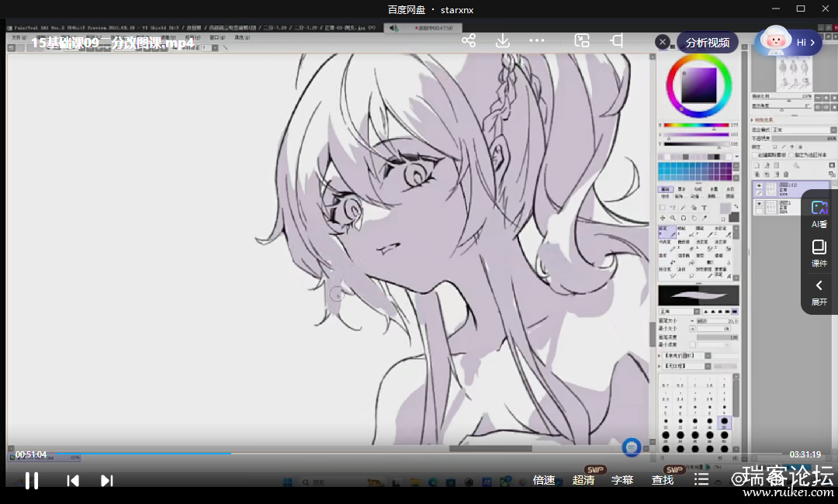Click the video title 15基础课09二分改图课.mp4
The height and width of the screenshot is (504, 838).
113,43
